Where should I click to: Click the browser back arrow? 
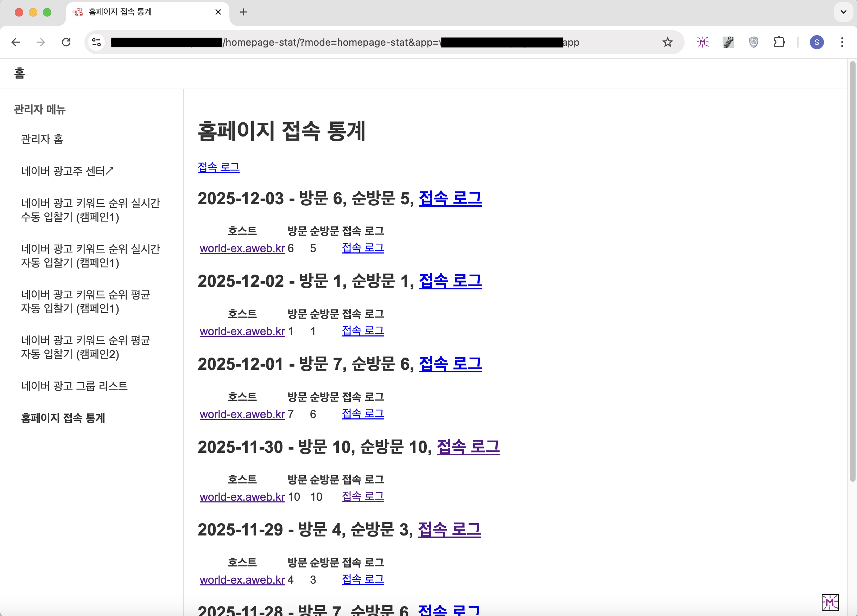(15, 42)
